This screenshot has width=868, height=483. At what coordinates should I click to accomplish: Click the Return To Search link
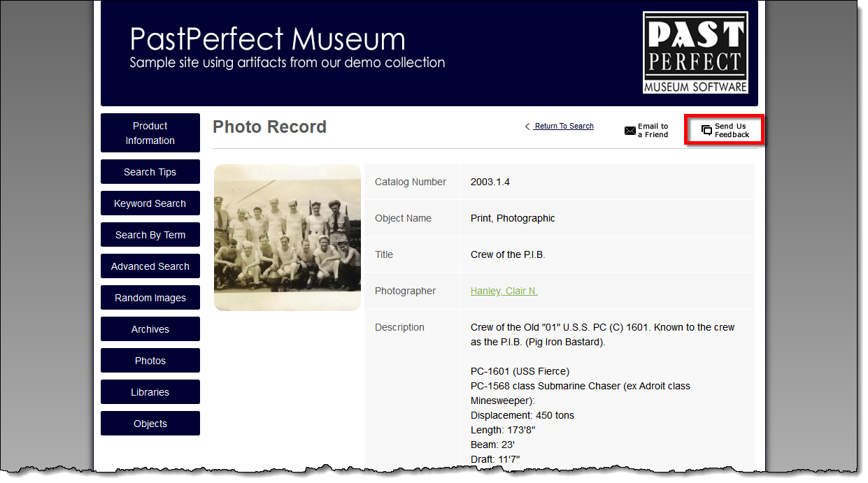[564, 127]
